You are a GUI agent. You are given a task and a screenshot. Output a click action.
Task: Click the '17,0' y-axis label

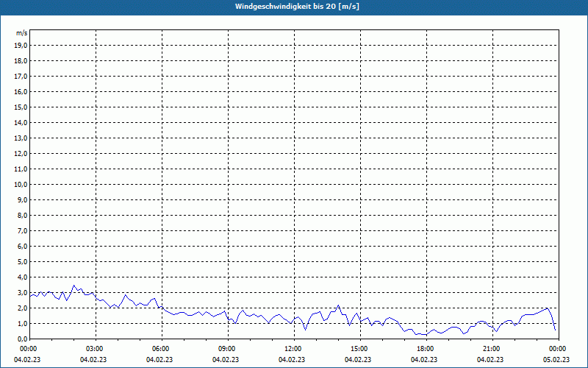[22, 77]
